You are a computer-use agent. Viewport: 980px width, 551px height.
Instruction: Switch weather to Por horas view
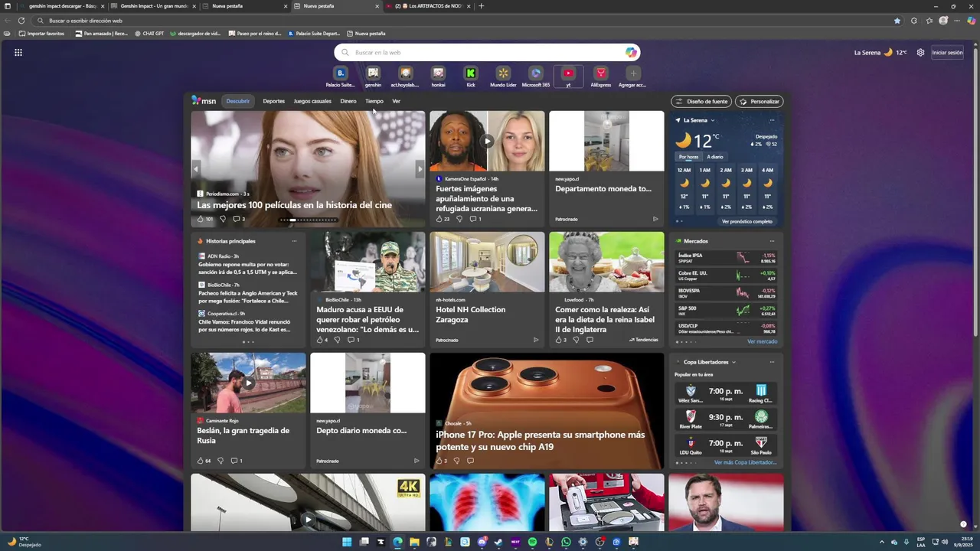coord(688,157)
